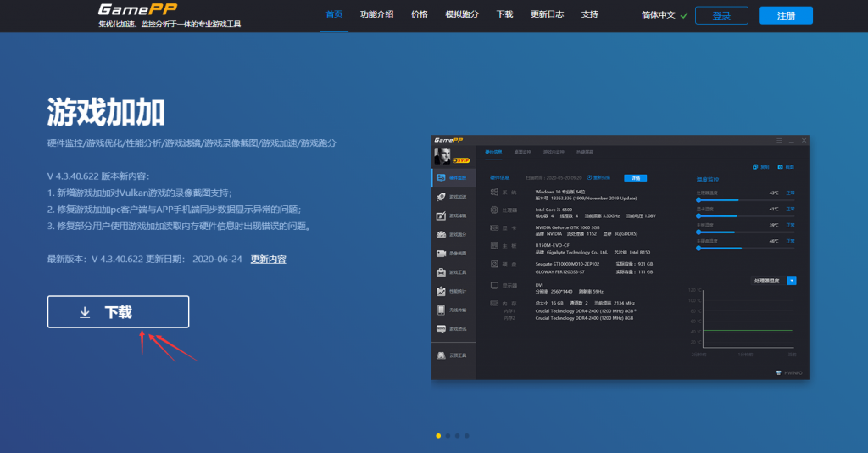Open the app preview hamburger menu icon
The image size is (868, 453).
779,141
